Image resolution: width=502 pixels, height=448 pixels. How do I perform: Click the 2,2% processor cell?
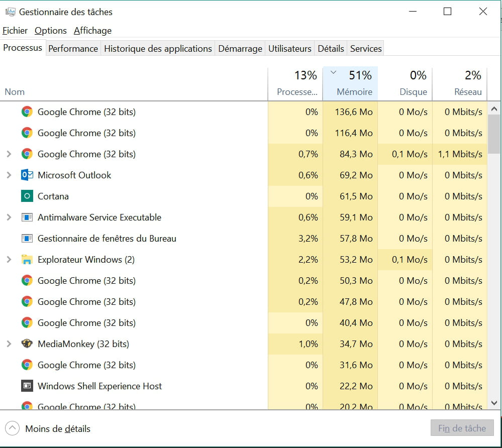coord(295,260)
